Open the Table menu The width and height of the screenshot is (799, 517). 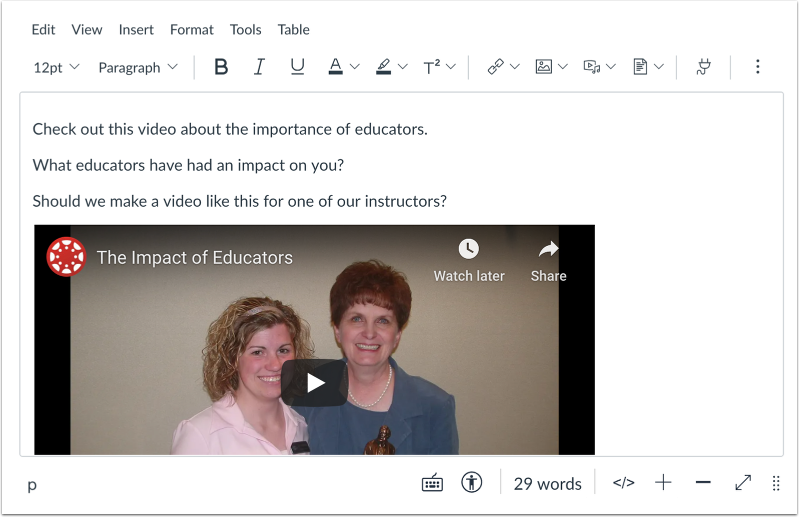click(294, 30)
